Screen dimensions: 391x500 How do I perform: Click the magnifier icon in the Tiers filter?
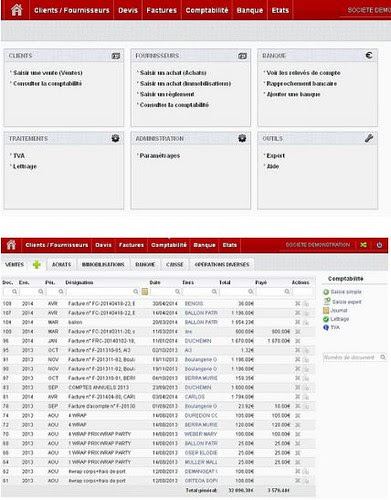(x=214, y=292)
